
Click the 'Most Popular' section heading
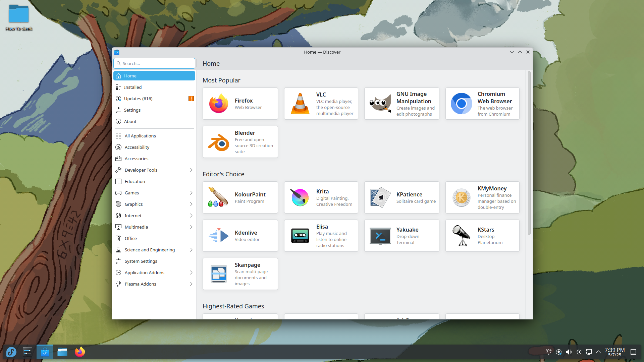(x=221, y=80)
